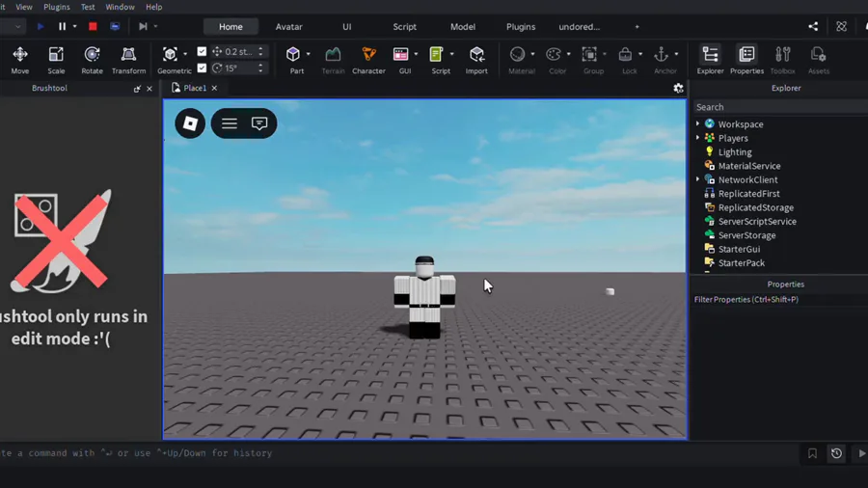Select the Rotate tool
Viewport: 868px width, 488px height.
pos(92,60)
